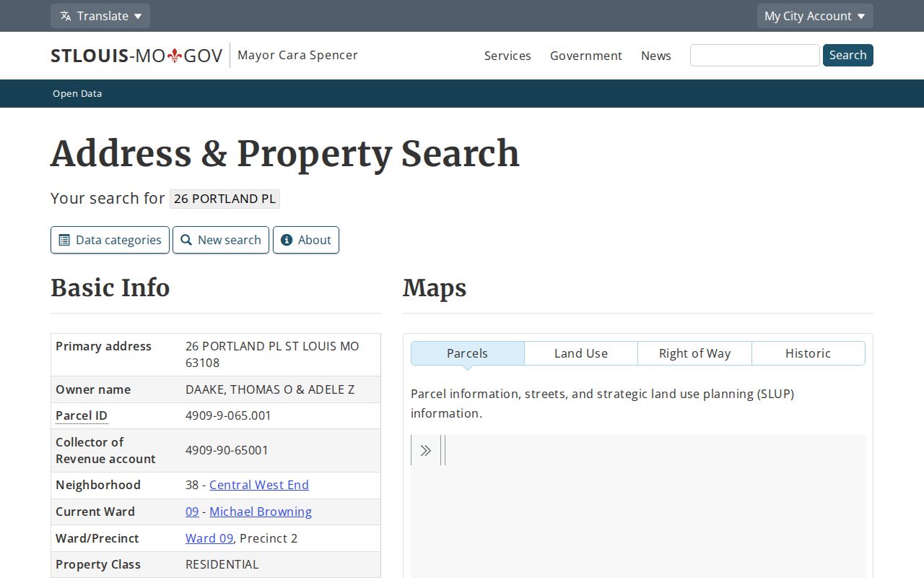This screenshot has height=578, width=924.
Task: Open the Translate dropdown arrow
Action: (x=138, y=16)
